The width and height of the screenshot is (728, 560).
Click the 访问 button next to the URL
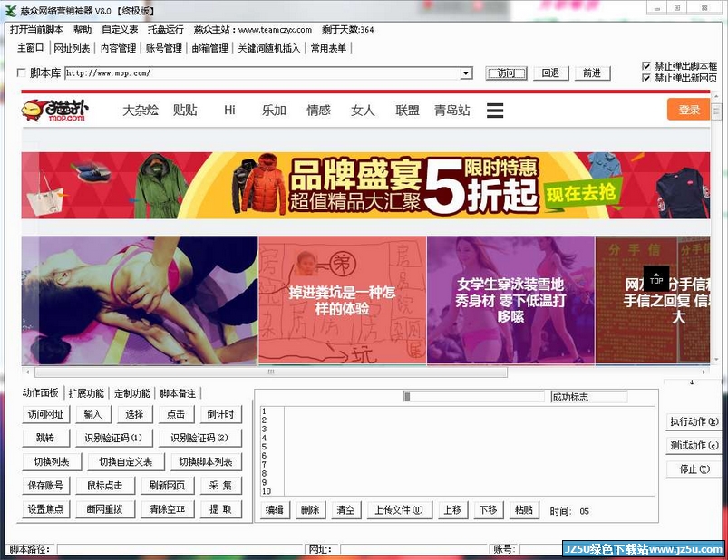click(506, 73)
